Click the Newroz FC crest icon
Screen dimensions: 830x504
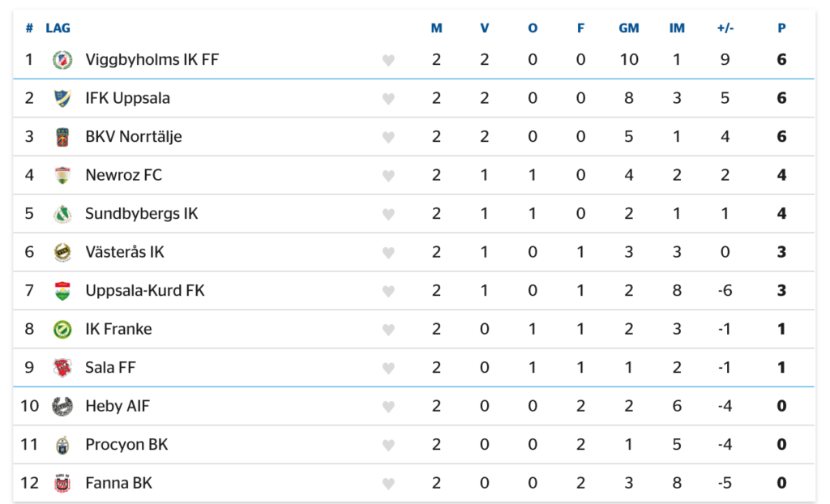tap(62, 175)
